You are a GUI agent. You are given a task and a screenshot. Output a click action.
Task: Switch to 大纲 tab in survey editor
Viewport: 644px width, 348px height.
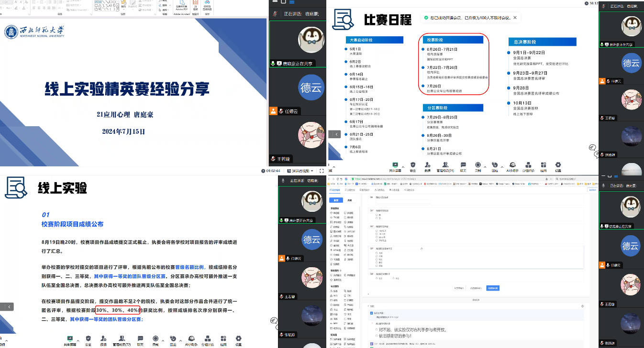[x=350, y=201]
